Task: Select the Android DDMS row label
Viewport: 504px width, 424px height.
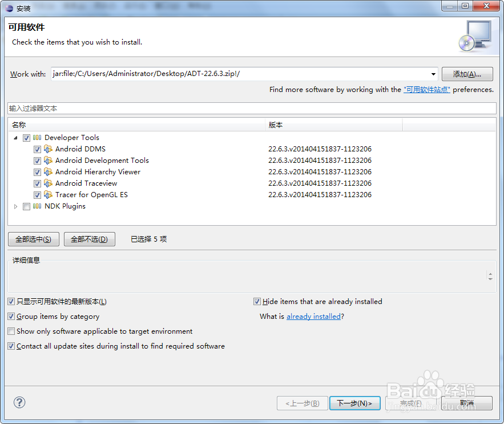Action: coord(80,149)
